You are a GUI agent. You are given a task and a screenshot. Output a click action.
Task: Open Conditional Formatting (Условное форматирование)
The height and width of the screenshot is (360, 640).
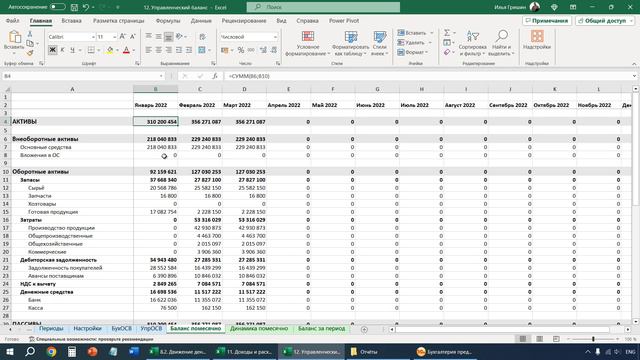(x=308, y=43)
